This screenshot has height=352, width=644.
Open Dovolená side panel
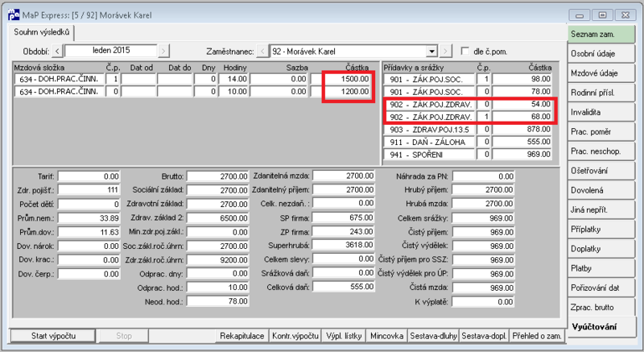[601, 190]
